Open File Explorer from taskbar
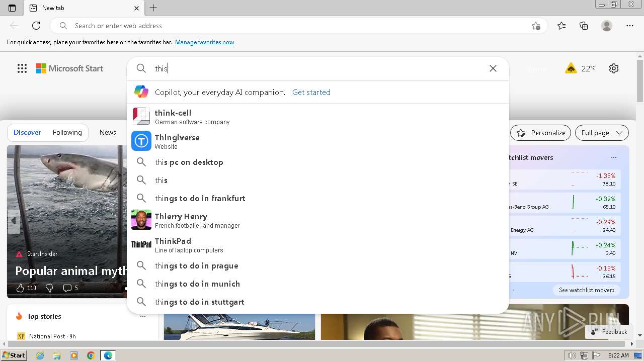Screen dimensions: 644x362 click(57, 355)
